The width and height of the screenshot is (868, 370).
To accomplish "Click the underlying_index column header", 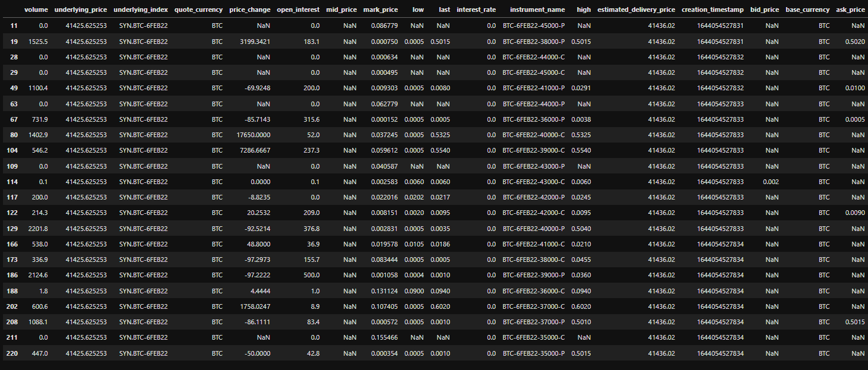I will pos(141,10).
